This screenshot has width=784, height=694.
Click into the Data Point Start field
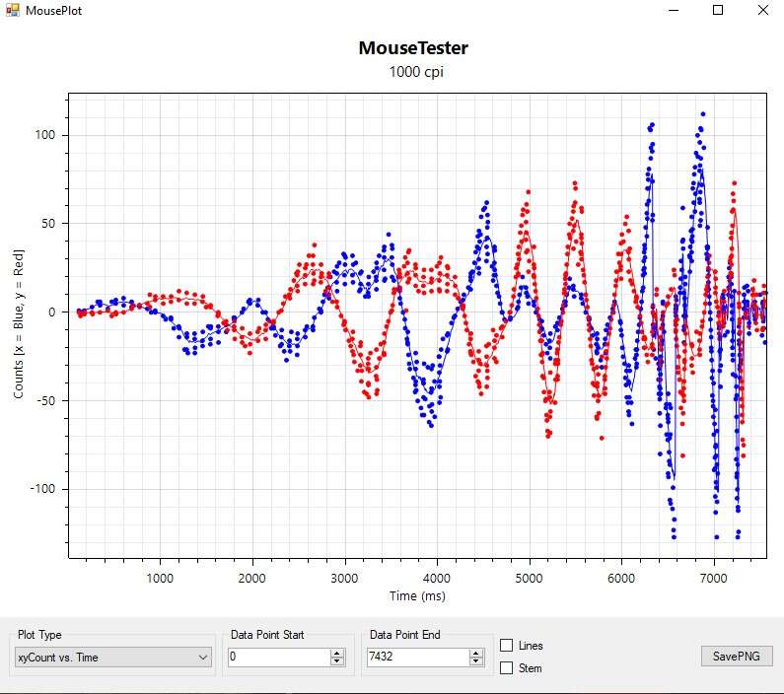[278, 657]
